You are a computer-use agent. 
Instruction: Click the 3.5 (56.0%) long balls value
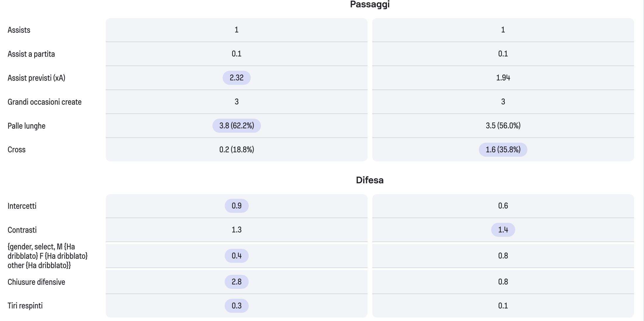click(x=503, y=126)
